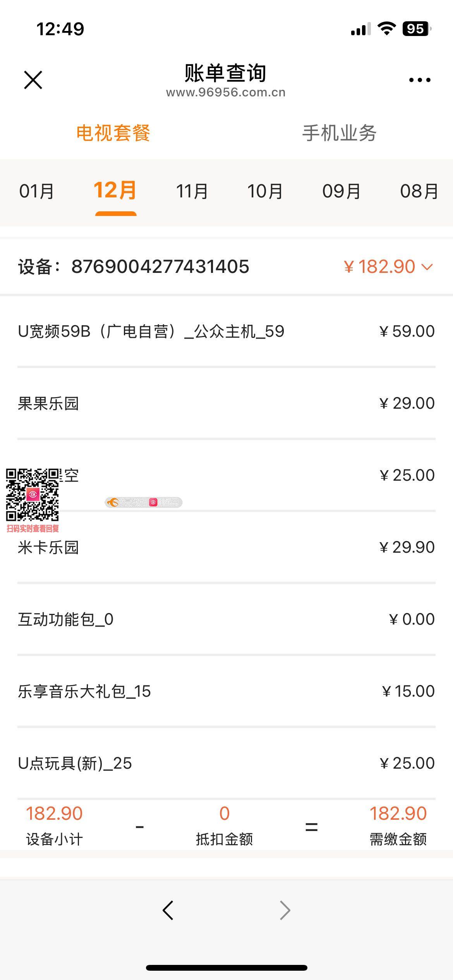453x980 pixels.
Task: Select the 01月 billing month
Action: point(37,191)
